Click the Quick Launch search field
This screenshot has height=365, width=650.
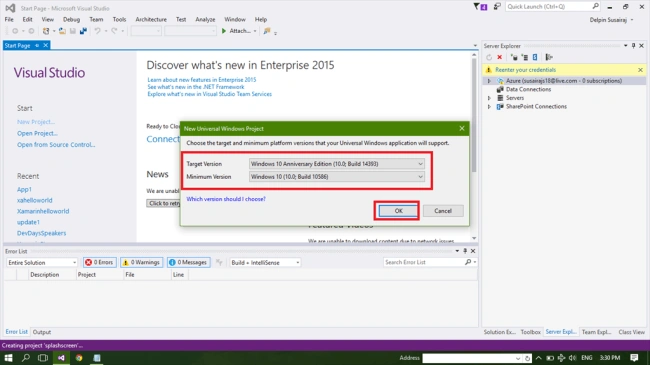[x=548, y=6]
